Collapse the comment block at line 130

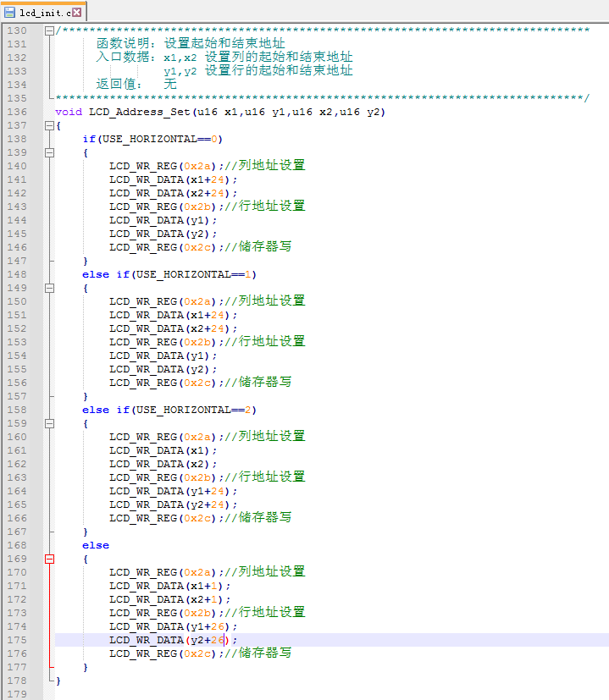coord(50,30)
